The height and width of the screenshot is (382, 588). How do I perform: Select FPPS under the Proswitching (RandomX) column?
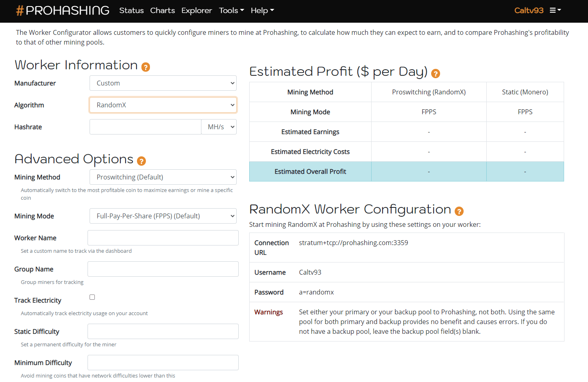(x=429, y=112)
